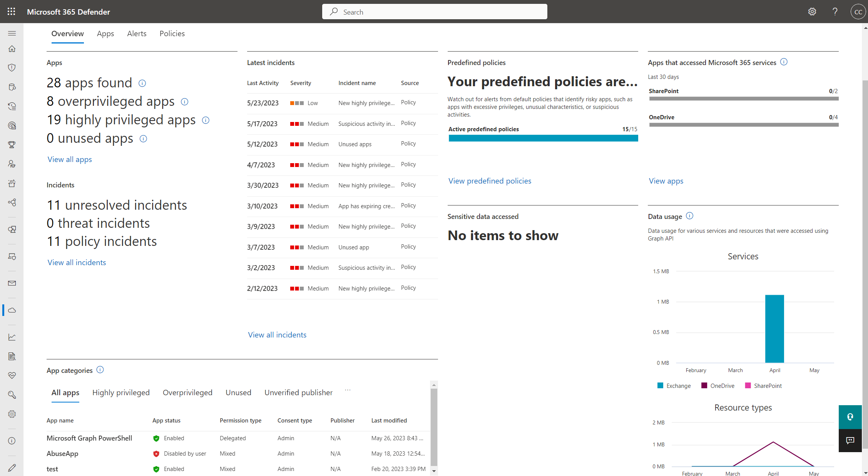
Task: Open Customize navigation pencil icon
Action: [12, 468]
